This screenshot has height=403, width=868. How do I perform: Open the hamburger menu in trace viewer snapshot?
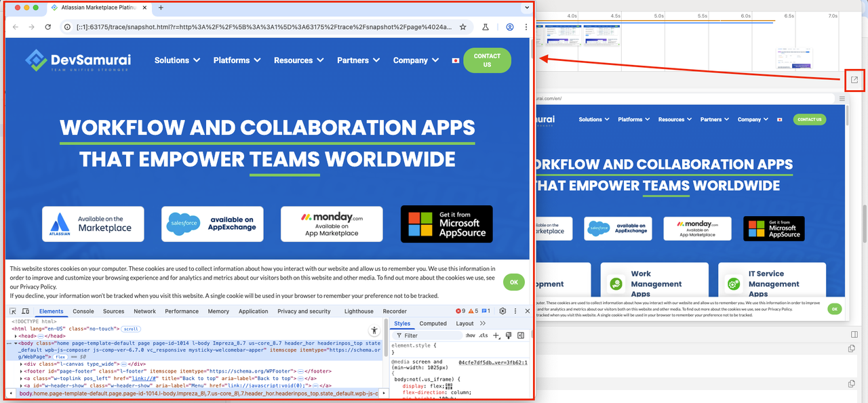click(842, 99)
